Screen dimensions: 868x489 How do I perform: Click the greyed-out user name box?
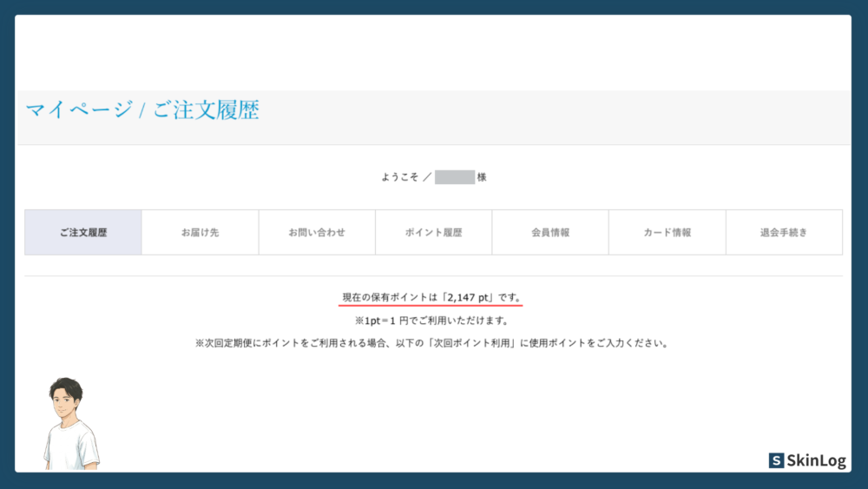[454, 177]
